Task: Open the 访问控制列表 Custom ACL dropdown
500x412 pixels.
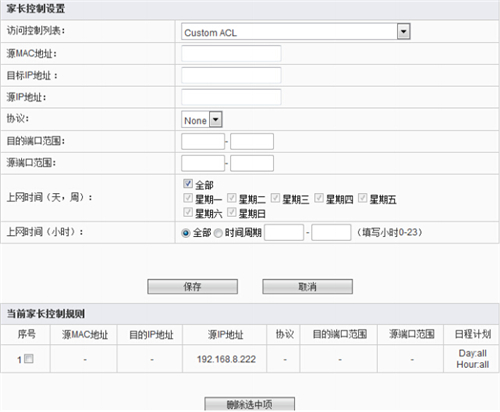Action: 296,32
